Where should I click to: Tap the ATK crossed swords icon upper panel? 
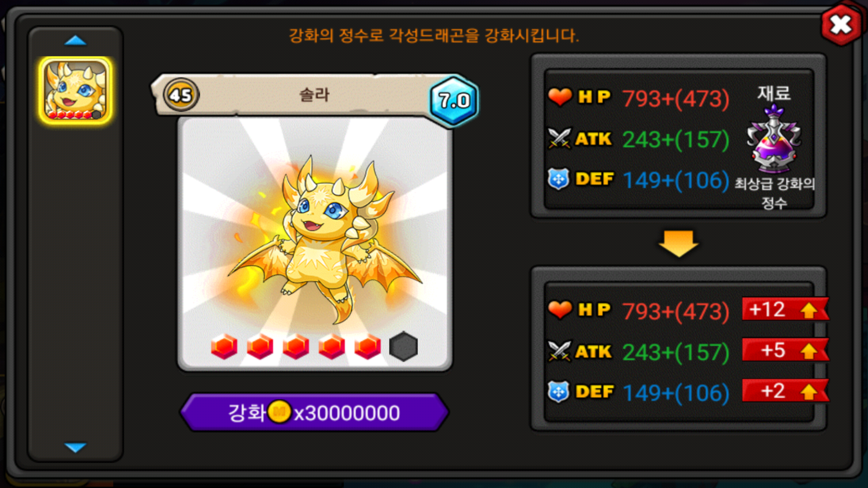pos(559,138)
